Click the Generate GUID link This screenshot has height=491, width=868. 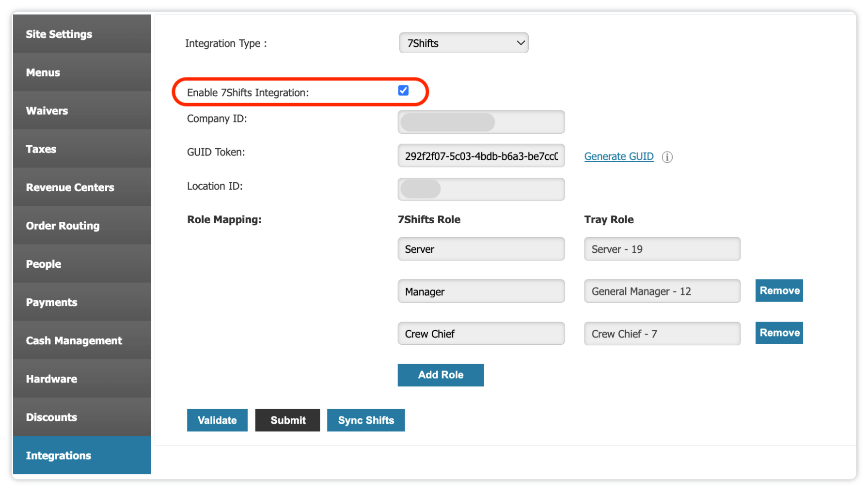(618, 156)
